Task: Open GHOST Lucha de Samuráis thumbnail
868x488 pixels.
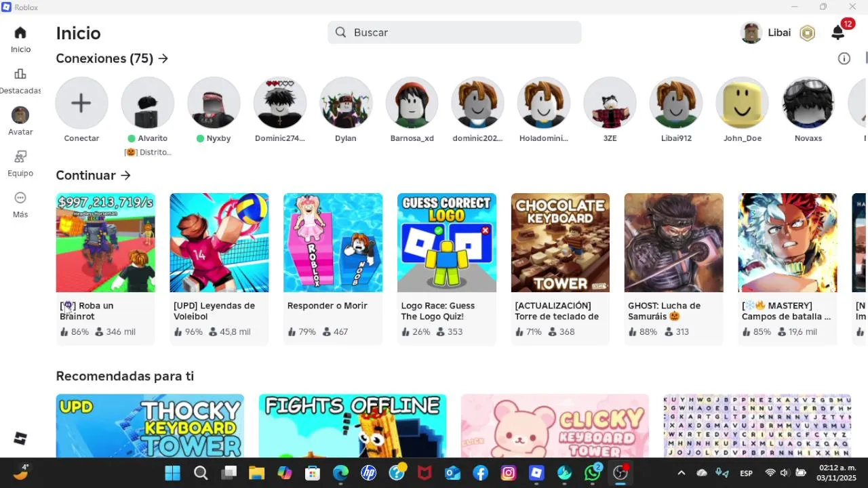Action: pos(674,243)
